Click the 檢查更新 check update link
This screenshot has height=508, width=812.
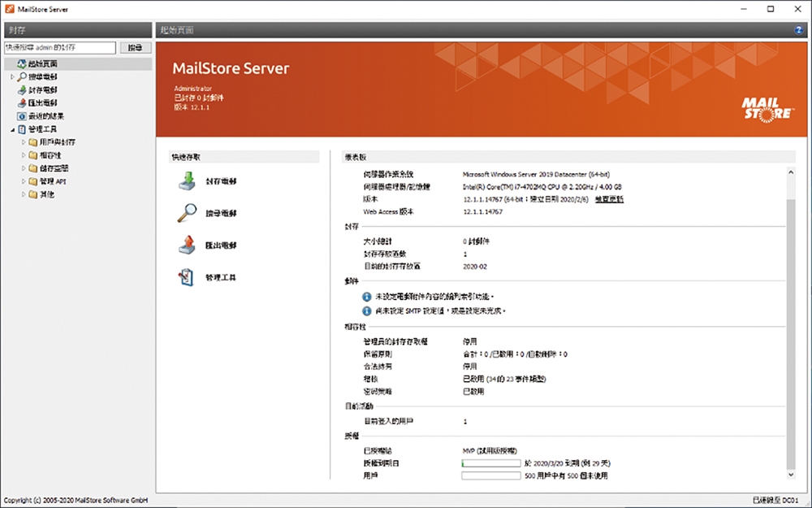609,199
